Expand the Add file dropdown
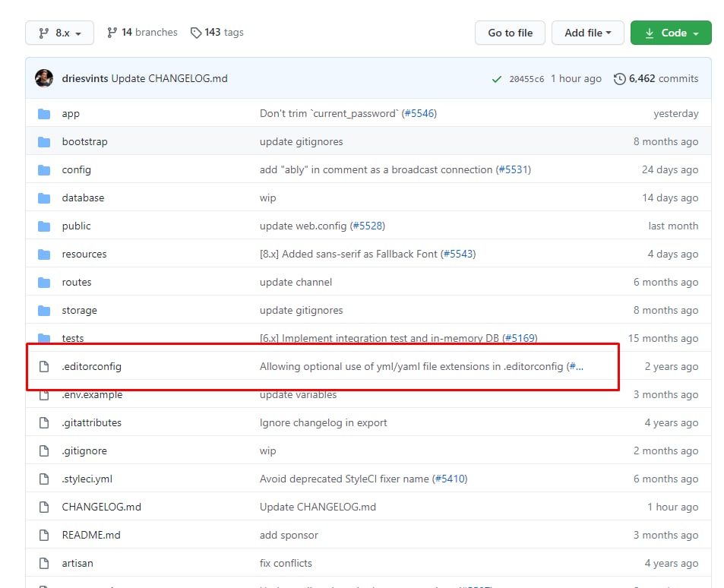 coord(587,33)
